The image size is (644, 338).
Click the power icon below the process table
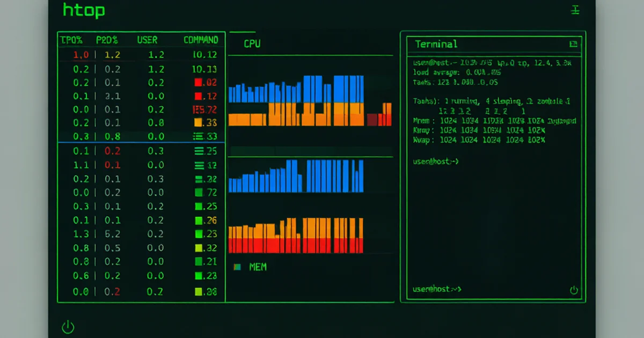point(68,326)
